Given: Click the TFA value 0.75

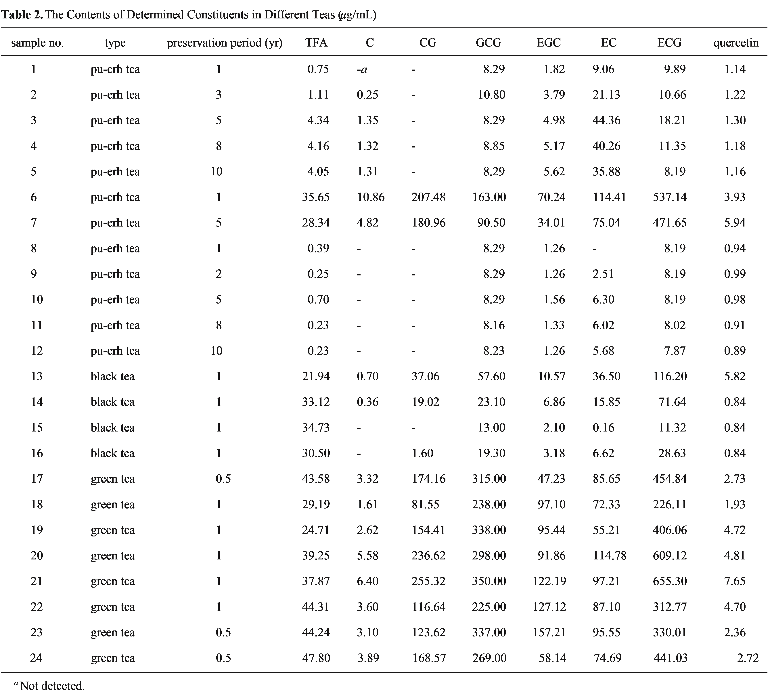Looking at the screenshot, I should 318,69.
